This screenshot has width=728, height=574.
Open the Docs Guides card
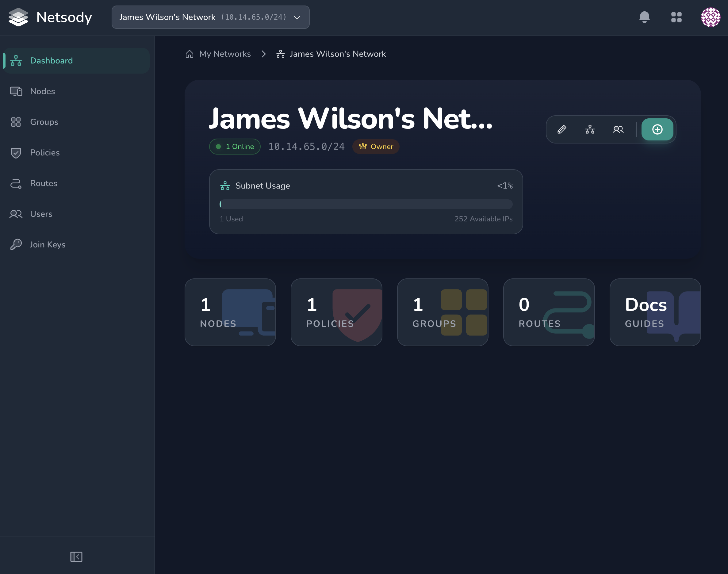coord(655,312)
